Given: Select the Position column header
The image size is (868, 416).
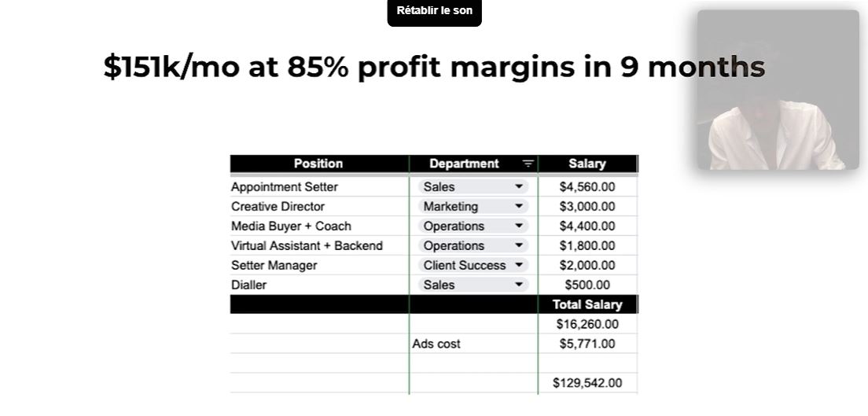Looking at the screenshot, I should 318,164.
